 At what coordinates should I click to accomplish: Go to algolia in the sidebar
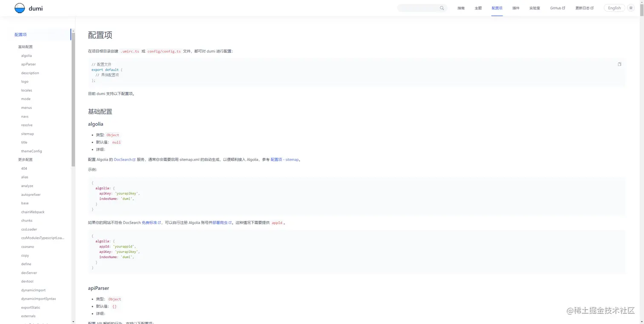[26, 56]
